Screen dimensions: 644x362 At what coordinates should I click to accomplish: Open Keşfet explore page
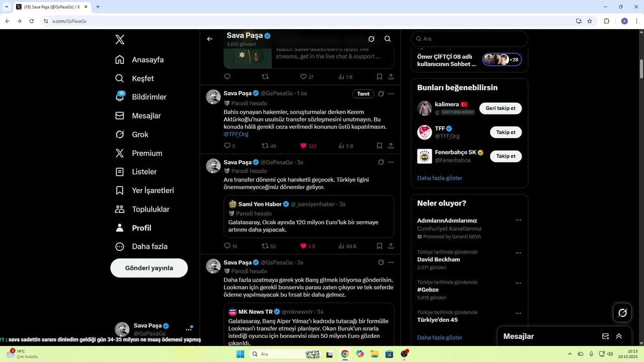coord(134,78)
